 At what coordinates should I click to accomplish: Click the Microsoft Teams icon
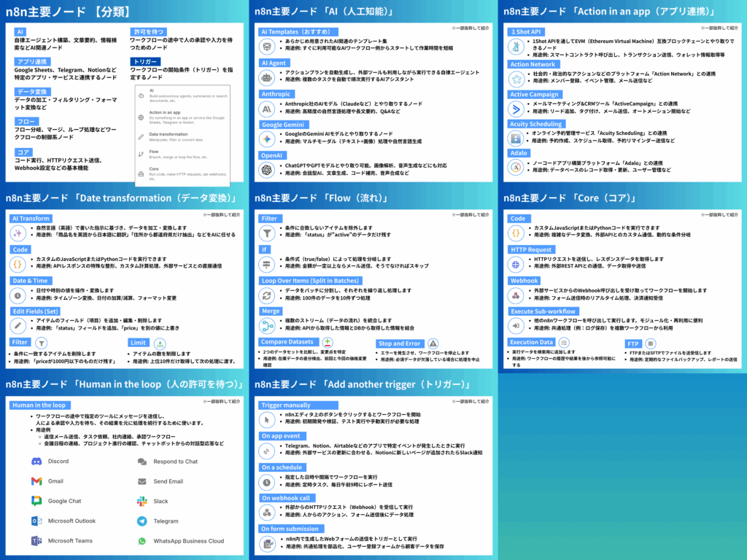(36, 541)
